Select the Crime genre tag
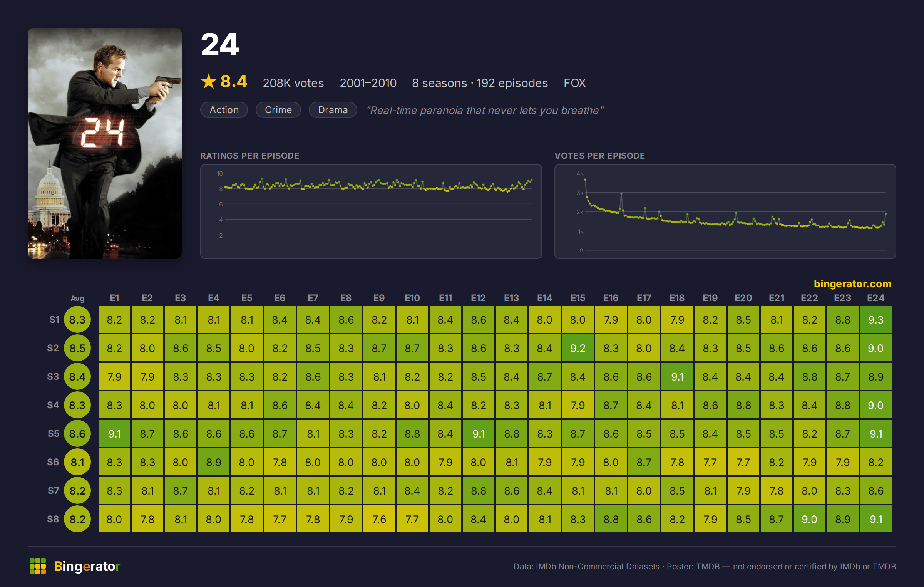Image resolution: width=924 pixels, height=587 pixels. [x=278, y=110]
